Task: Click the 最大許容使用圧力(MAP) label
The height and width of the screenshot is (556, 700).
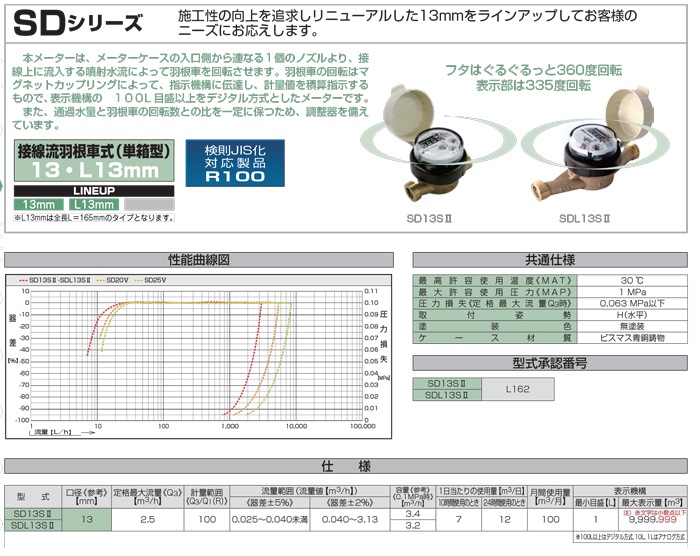Action: tap(495, 292)
